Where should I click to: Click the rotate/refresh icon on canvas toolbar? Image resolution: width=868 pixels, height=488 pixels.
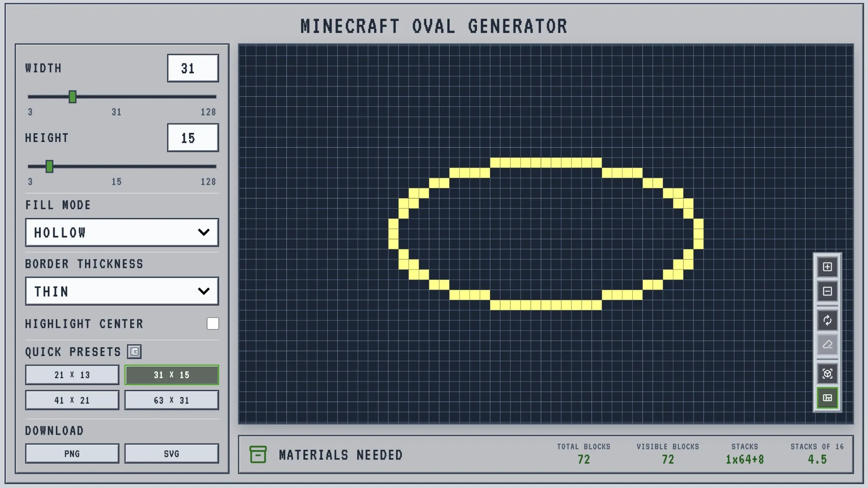(x=827, y=320)
